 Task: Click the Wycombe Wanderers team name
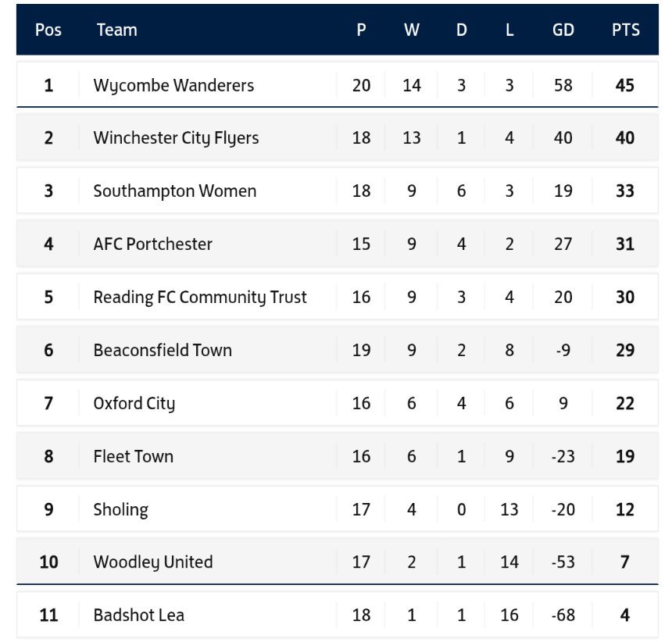[x=173, y=85]
